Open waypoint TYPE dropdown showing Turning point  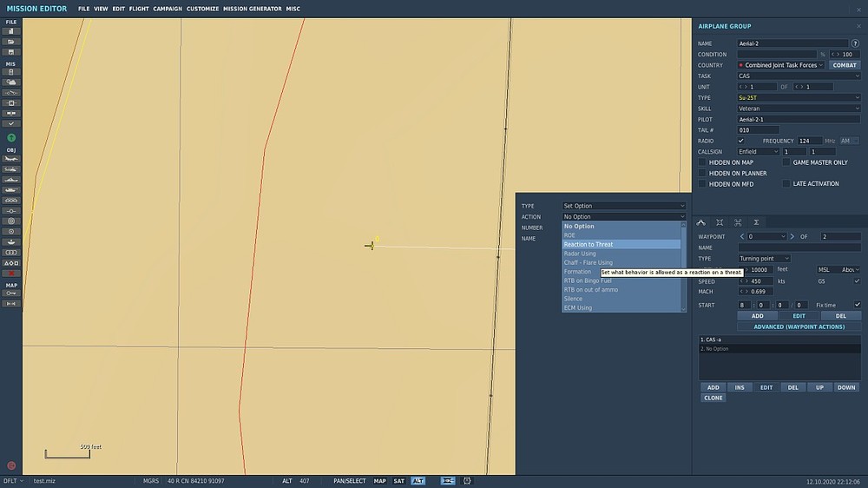[x=764, y=259]
